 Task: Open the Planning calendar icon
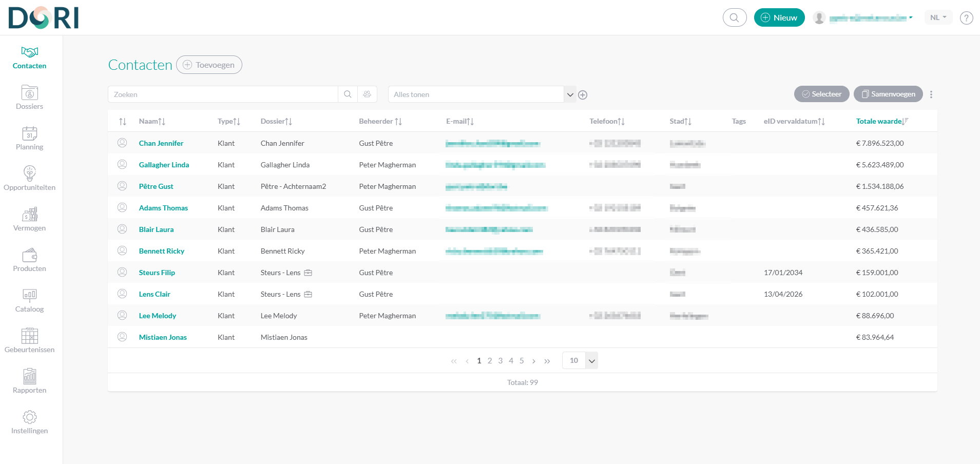[29, 133]
